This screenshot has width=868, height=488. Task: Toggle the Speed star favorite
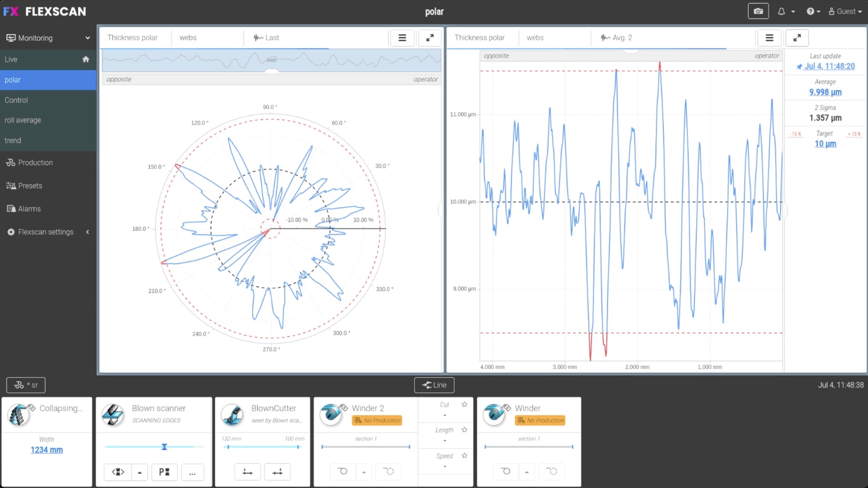pos(464,455)
